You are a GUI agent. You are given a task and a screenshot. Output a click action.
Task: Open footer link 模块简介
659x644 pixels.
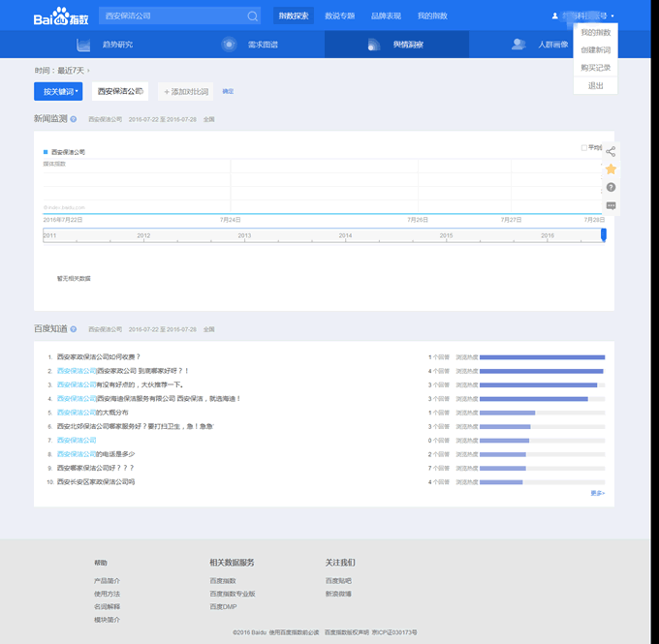107,620
